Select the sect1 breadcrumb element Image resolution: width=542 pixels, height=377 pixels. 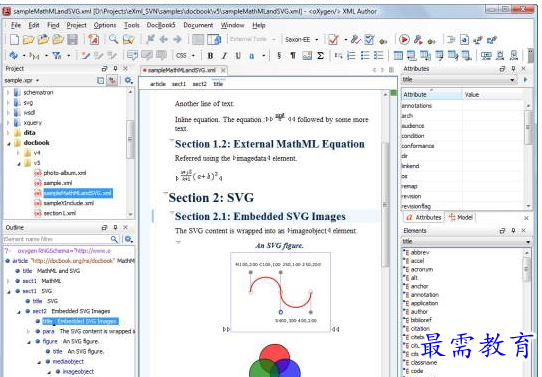pos(179,84)
